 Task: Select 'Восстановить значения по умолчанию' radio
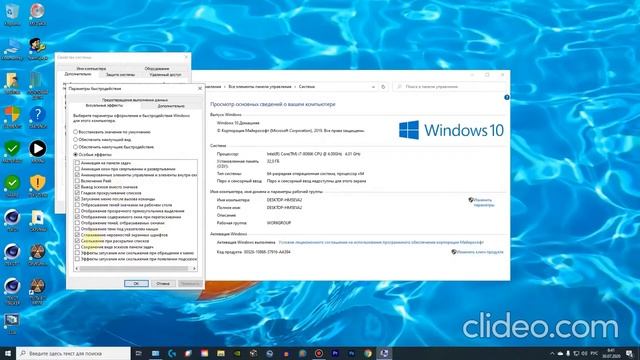pos(76,132)
